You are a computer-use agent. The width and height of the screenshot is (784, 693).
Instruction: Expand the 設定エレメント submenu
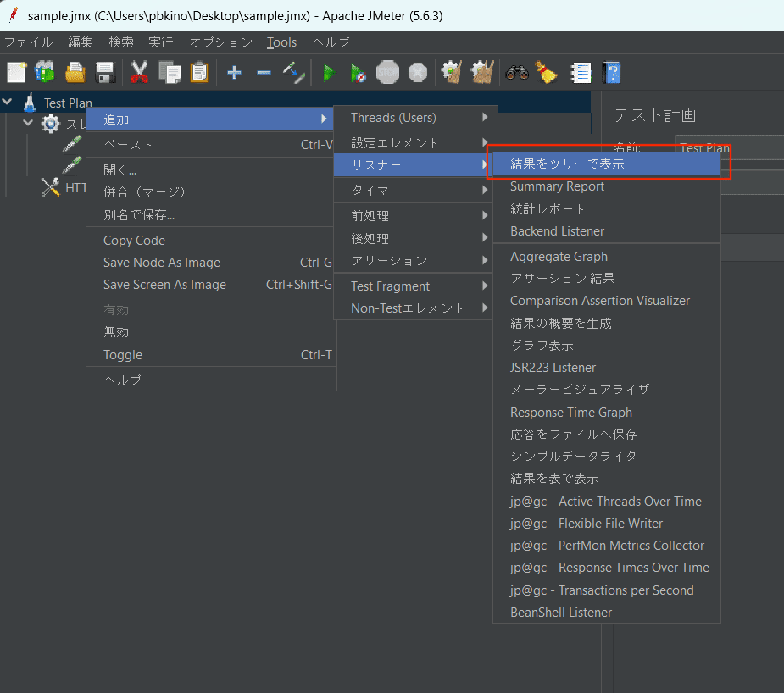(415, 143)
